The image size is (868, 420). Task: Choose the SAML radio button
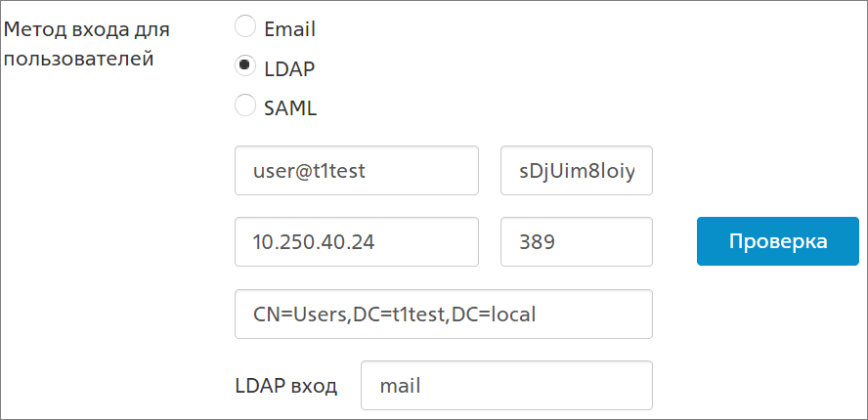245,105
